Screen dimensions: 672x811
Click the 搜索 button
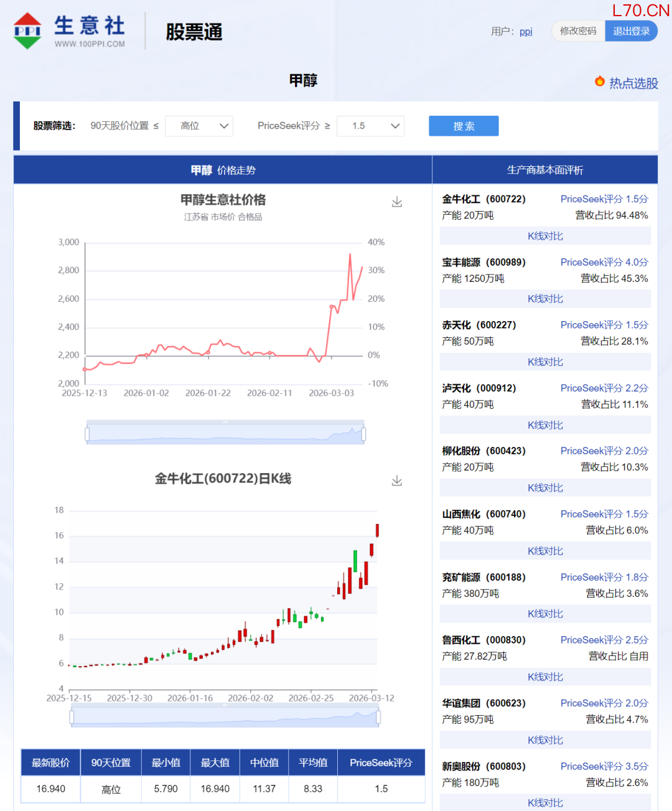click(464, 126)
